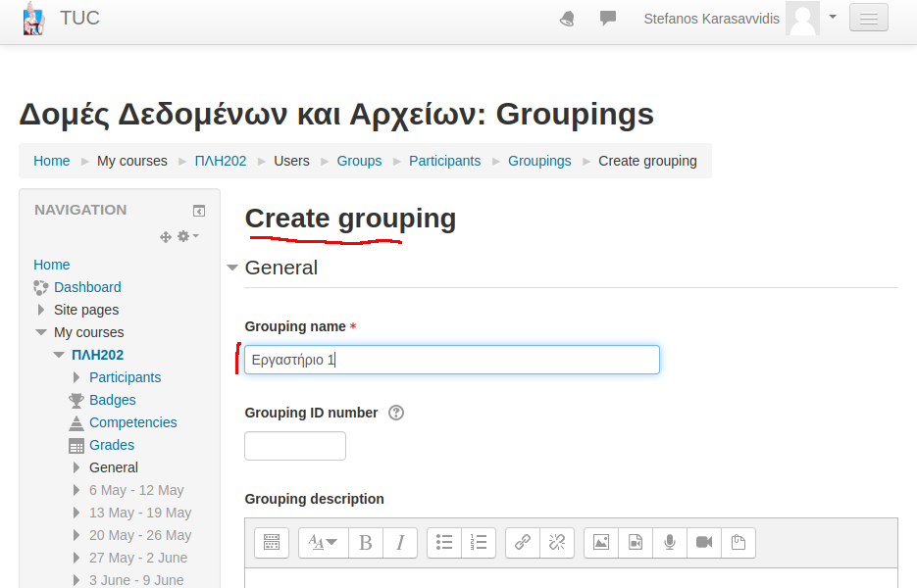Image resolution: width=917 pixels, height=588 pixels.
Task: Open the paragraph styles dropdown
Action: pyautogui.click(x=323, y=543)
